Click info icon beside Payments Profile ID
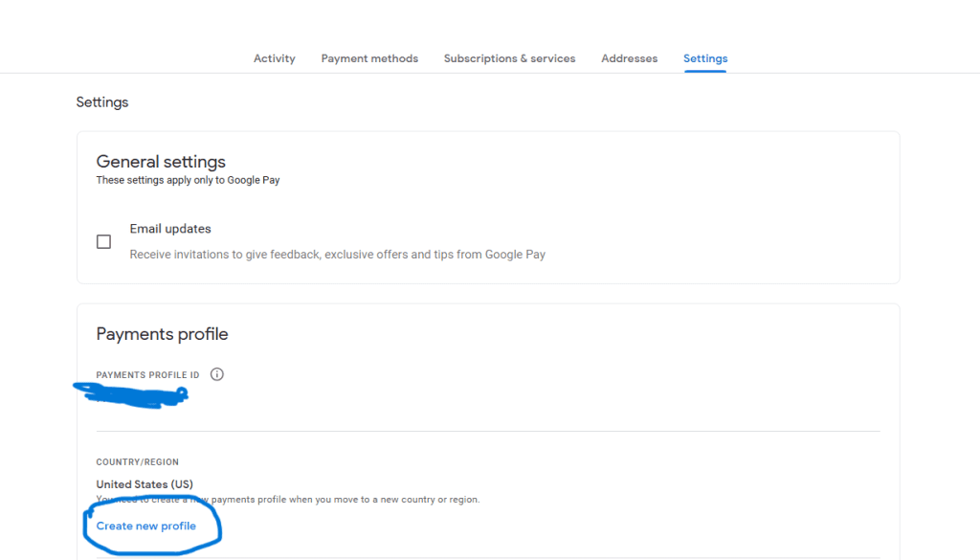The image size is (980, 560). point(216,374)
